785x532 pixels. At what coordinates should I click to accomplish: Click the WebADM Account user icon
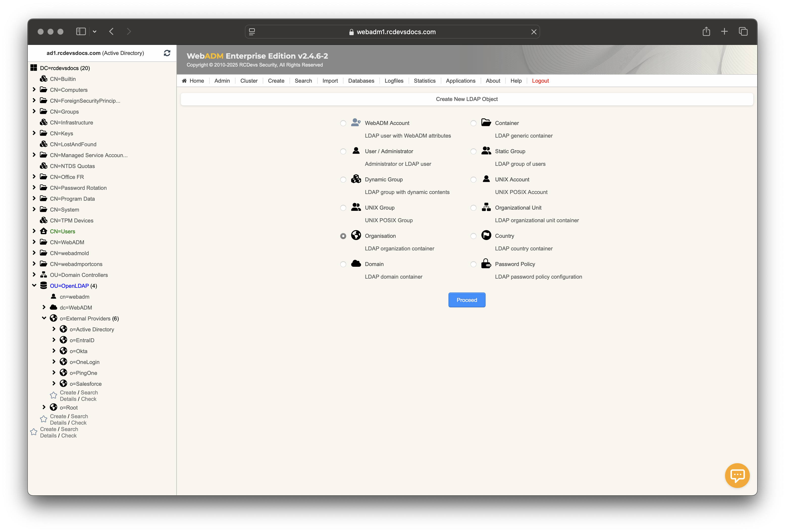356,122
